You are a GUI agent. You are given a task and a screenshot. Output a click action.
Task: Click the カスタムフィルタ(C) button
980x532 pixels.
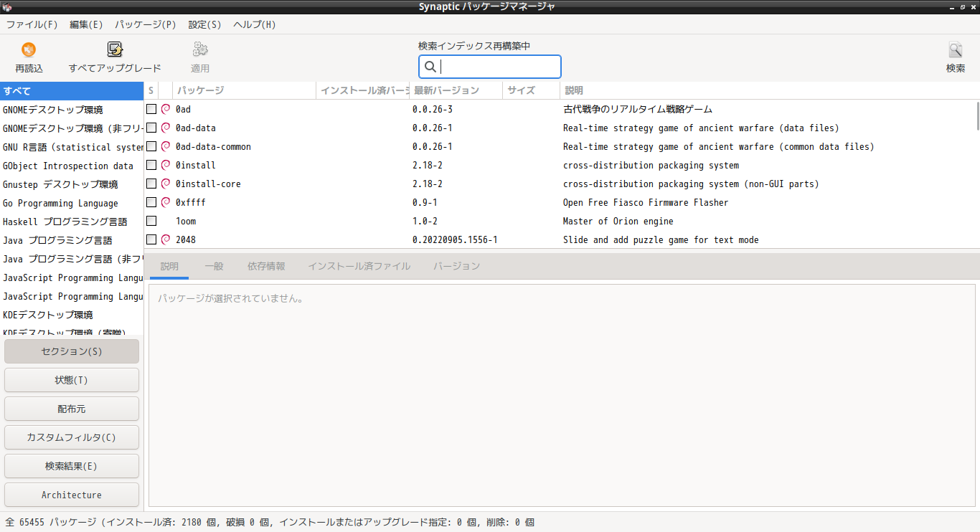point(71,437)
